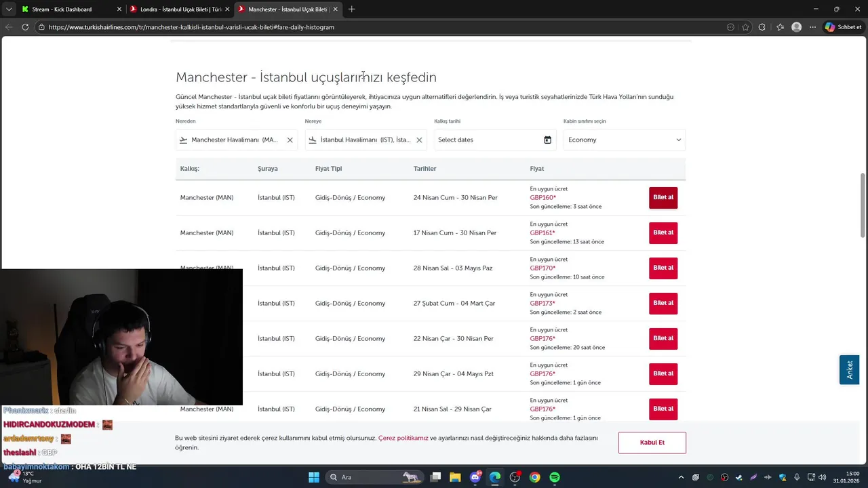Open the Windows Start menu
This screenshot has width=868, height=488.
click(x=314, y=477)
